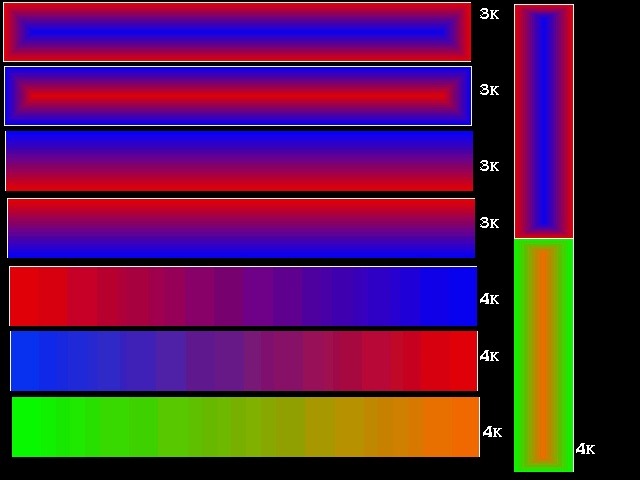Click the 3K label next to the red-edged blue-center bar
Viewport: 640px width, 480px height.
click(489, 14)
